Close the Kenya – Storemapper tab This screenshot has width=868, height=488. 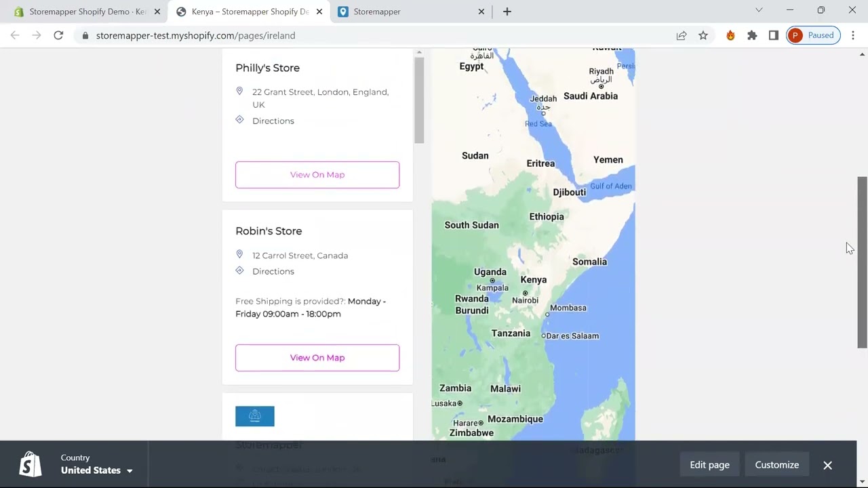point(319,12)
